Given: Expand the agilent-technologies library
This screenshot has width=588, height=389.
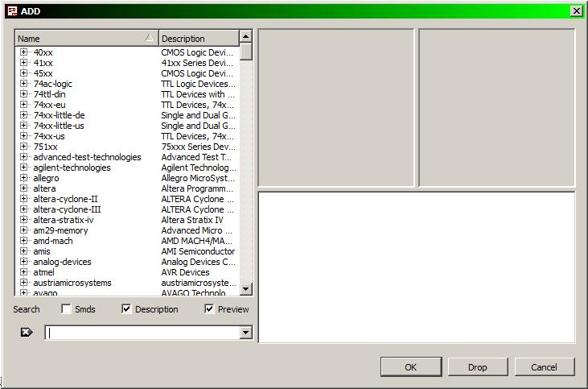Looking at the screenshot, I should (23, 167).
